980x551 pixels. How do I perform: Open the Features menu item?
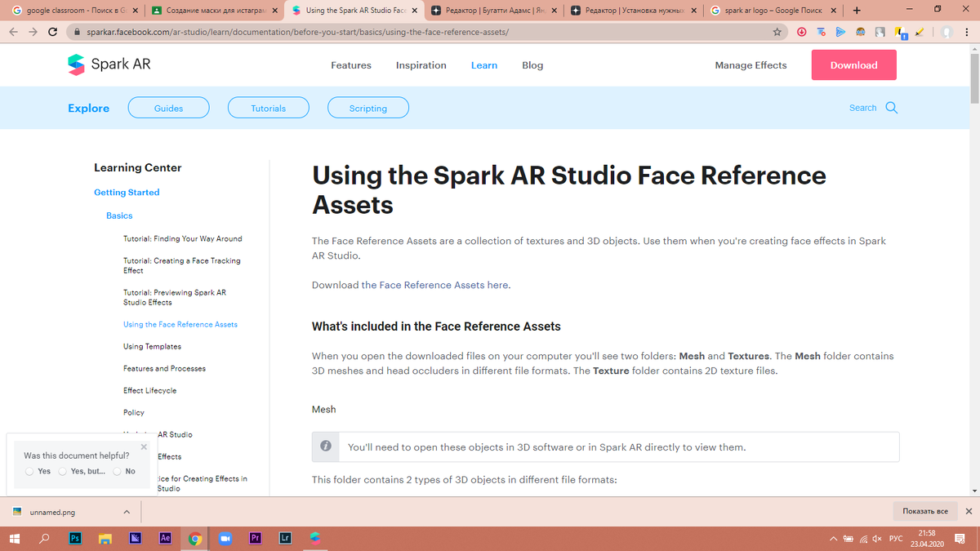coord(351,65)
